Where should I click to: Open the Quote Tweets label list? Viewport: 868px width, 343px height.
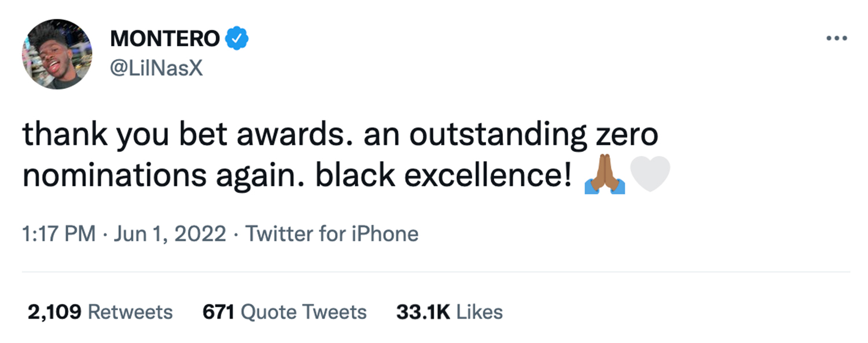coord(303,312)
